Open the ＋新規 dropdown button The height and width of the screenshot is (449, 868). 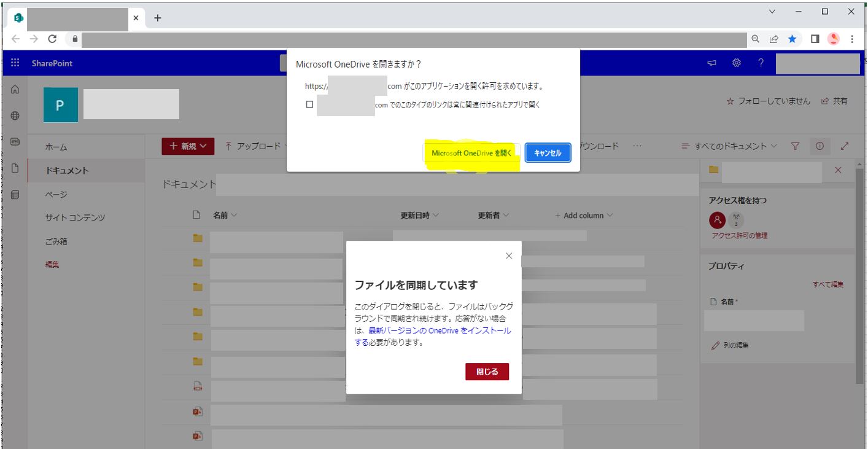(x=188, y=146)
